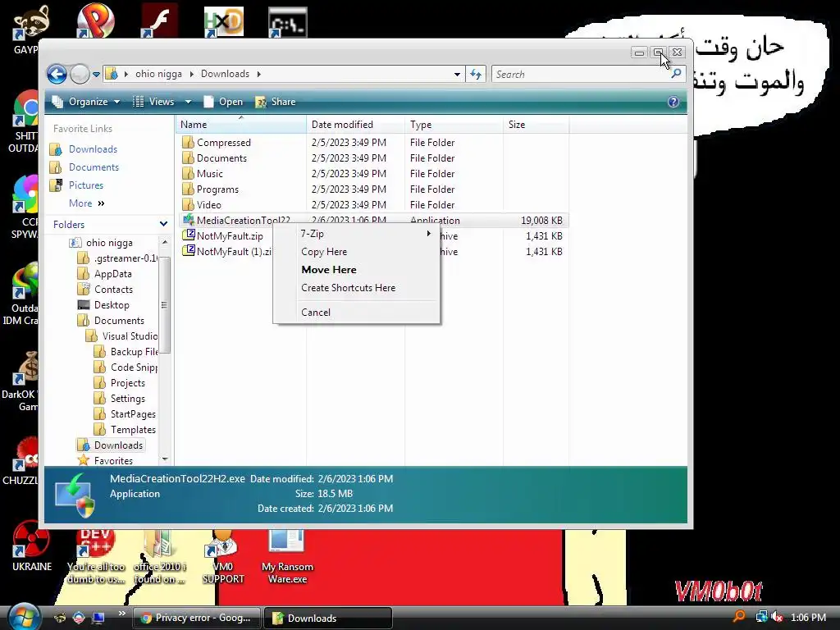
Task: Select Desktop in folder tree
Action: [x=112, y=305]
